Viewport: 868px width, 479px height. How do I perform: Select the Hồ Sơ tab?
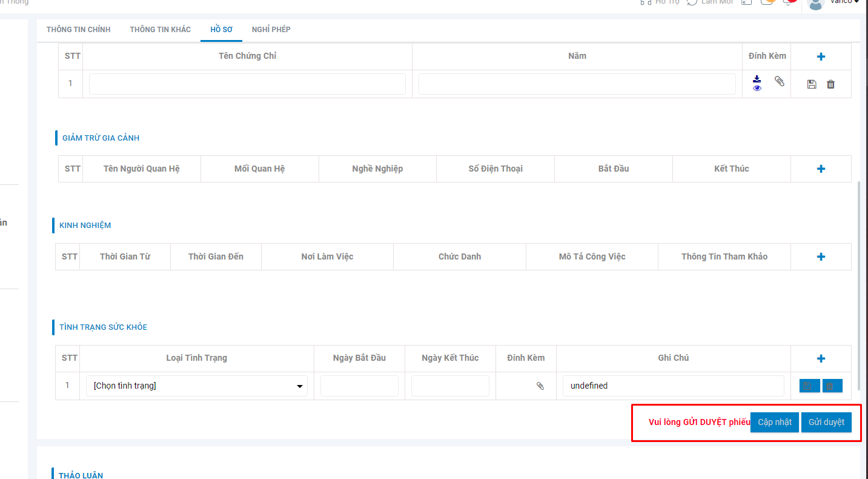pyautogui.click(x=222, y=29)
